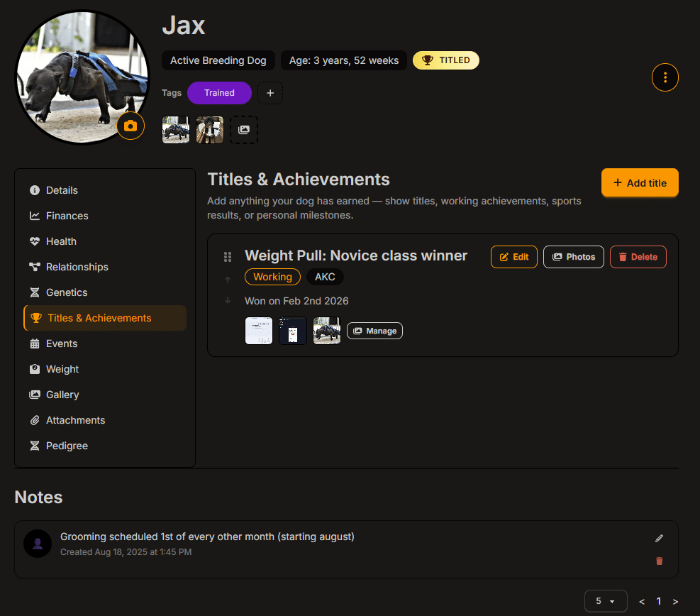
Task: Move title up with the up arrow
Action: tap(228, 280)
